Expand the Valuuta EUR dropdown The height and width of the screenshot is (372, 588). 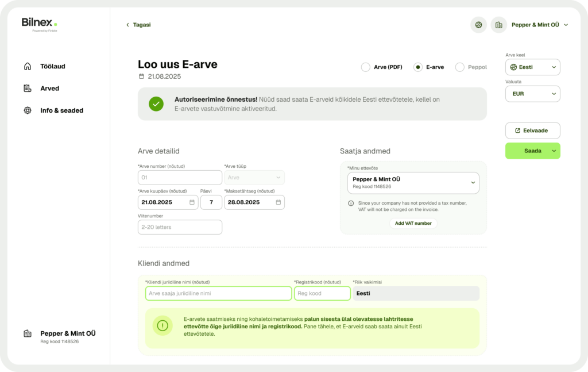pos(532,94)
